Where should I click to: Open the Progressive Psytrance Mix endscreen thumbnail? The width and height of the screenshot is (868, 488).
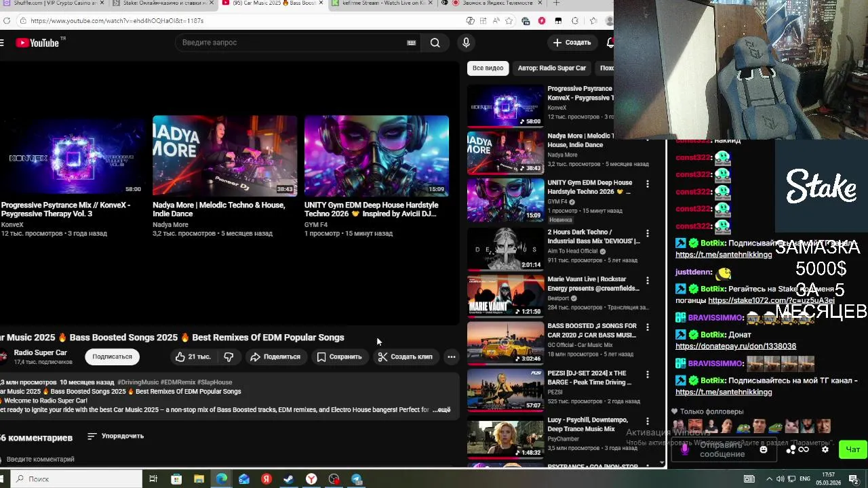72,156
